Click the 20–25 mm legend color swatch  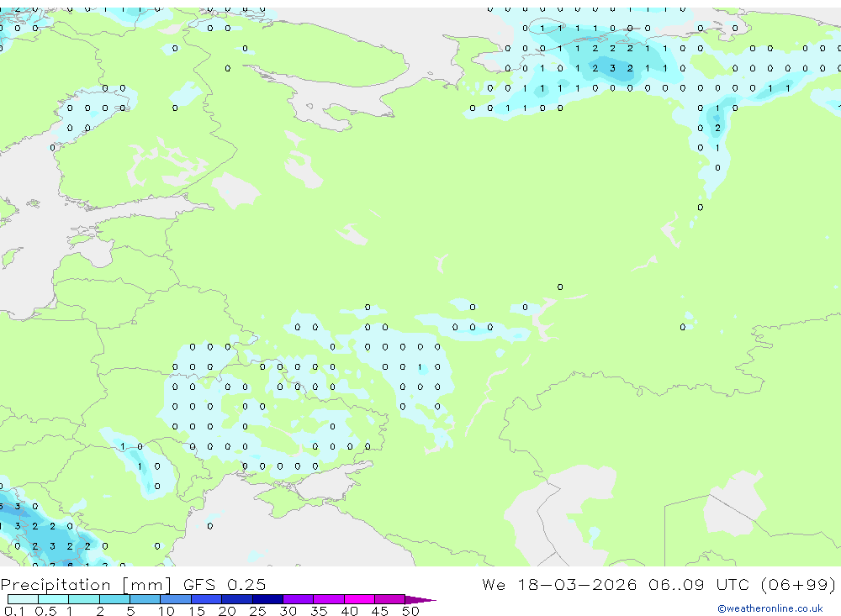237,599
